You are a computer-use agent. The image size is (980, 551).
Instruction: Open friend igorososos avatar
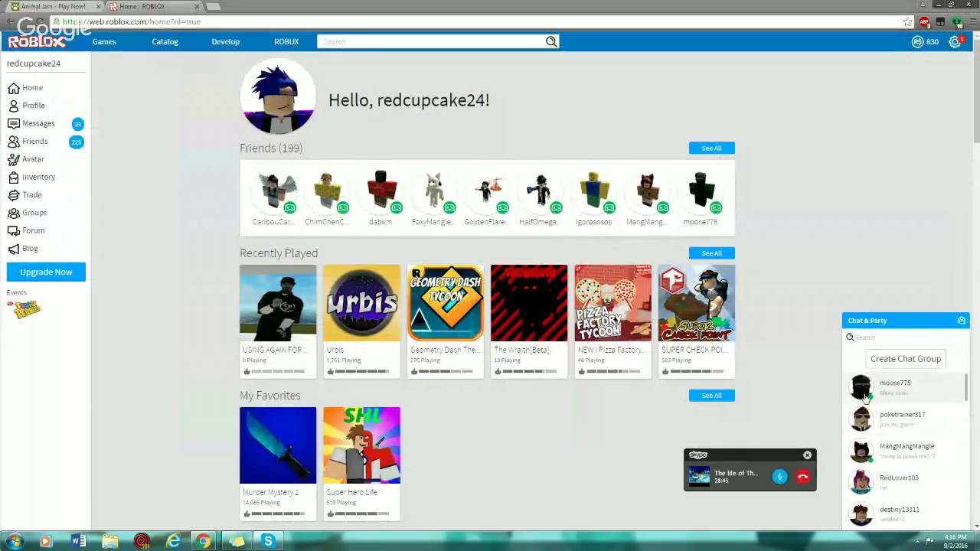coord(593,190)
